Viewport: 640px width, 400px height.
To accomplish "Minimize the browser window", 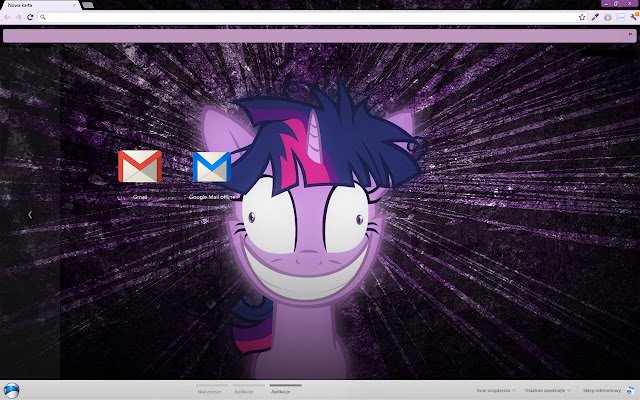I will click(607, 3).
